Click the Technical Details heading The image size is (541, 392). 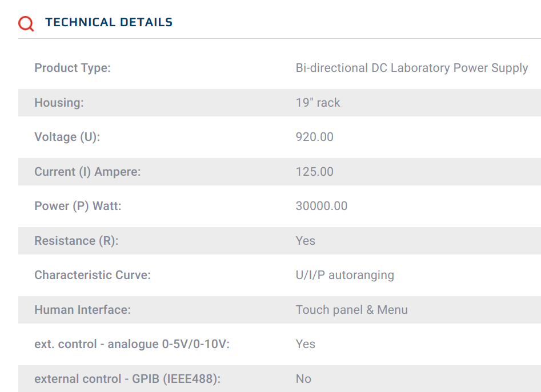109,22
